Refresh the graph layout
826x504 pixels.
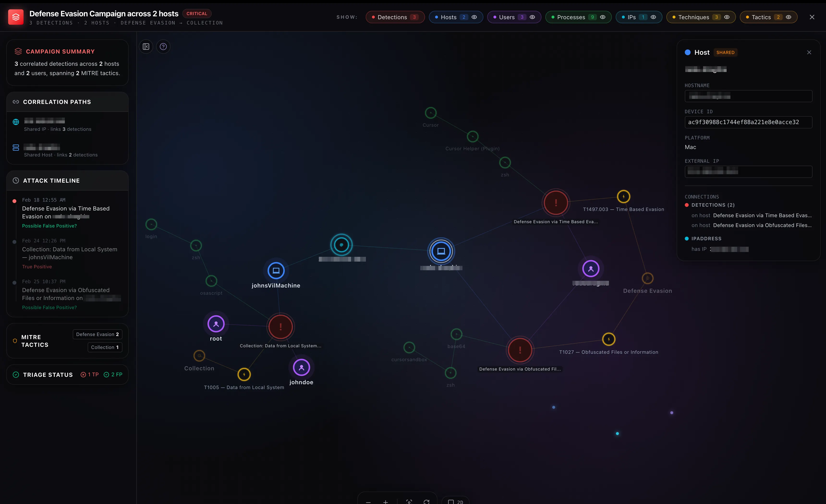tap(426, 502)
